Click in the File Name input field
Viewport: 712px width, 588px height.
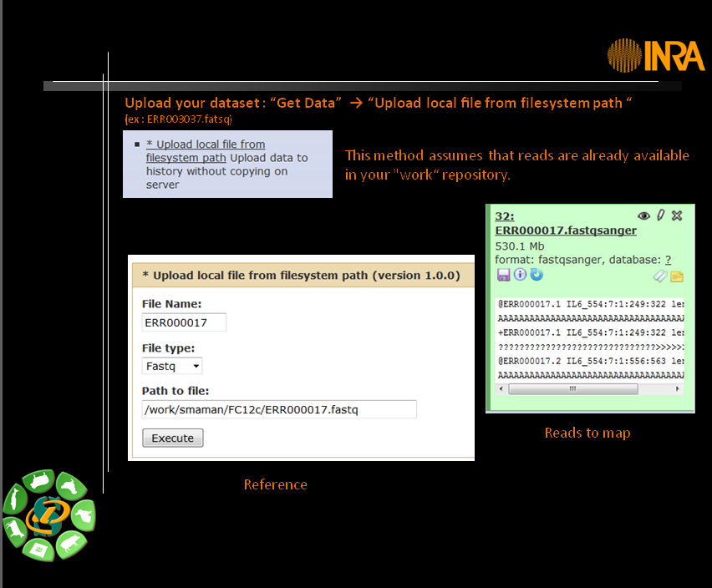click(184, 322)
